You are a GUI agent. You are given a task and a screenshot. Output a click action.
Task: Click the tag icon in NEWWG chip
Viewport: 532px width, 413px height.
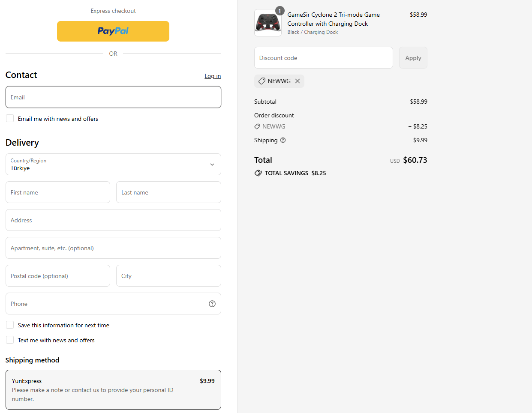261,81
